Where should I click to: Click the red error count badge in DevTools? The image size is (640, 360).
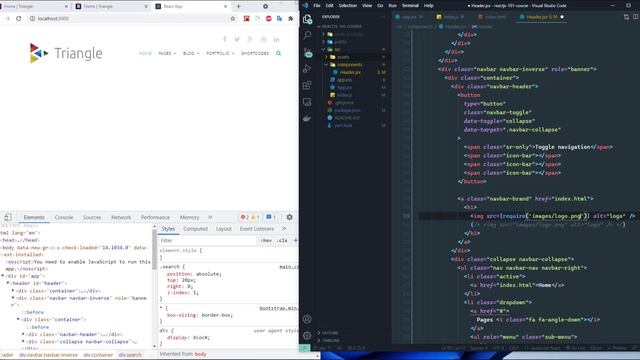(x=244, y=217)
